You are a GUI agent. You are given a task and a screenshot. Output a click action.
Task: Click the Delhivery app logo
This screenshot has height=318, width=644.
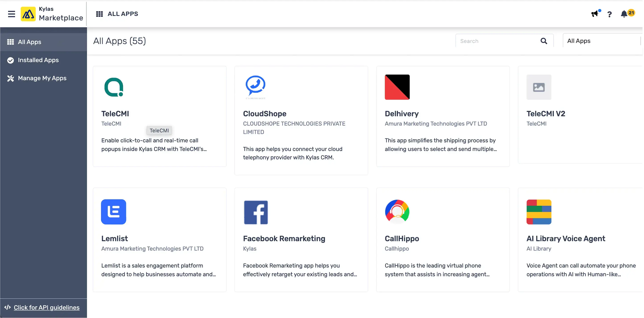coord(397,87)
